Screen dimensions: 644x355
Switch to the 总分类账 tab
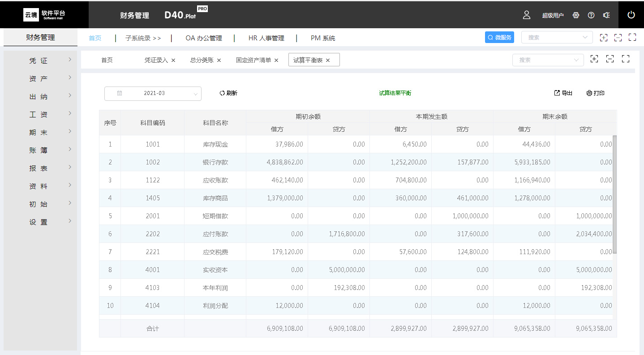tap(202, 60)
